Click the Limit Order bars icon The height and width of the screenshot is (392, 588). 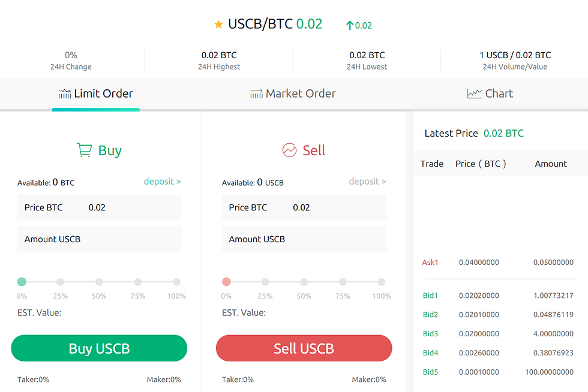click(x=65, y=94)
